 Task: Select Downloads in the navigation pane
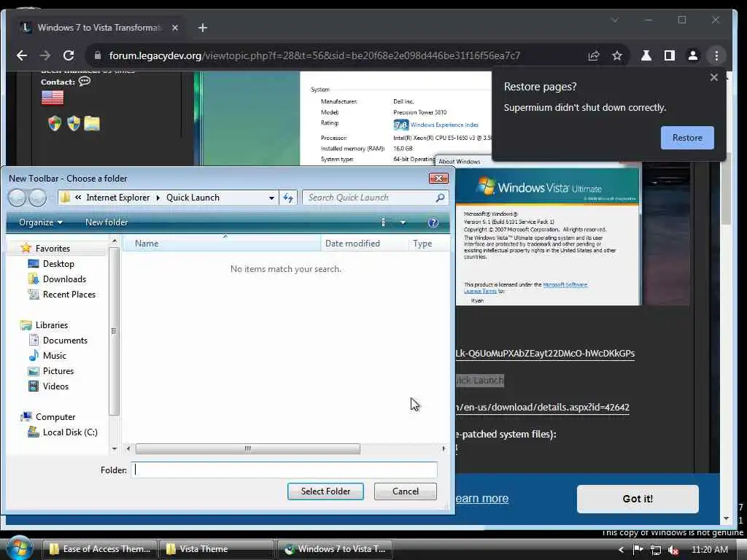64,279
